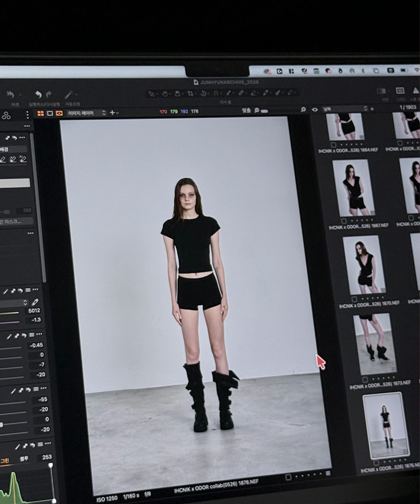Viewport: 420px width, 504px height.
Task: Click the grid layout icon at top right
Action: pos(400,91)
